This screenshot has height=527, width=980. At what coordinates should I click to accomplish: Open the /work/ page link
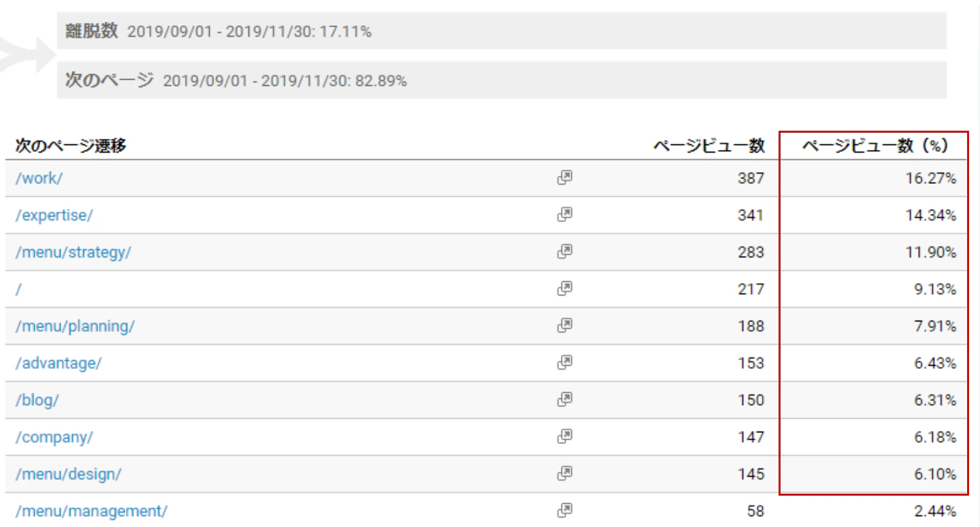(39, 178)
